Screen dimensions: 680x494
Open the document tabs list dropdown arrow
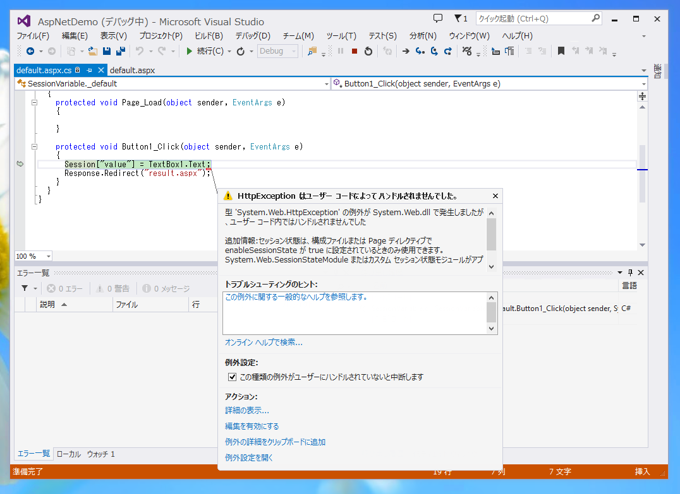click(644, 70)
